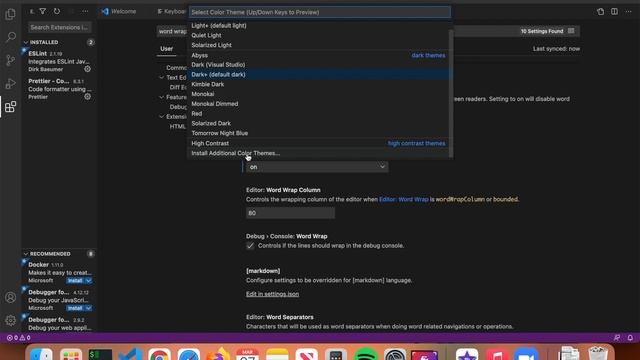Refresh the extensions list
The width and height of the screenshot is (640, 360).
[x=57, y=11]
